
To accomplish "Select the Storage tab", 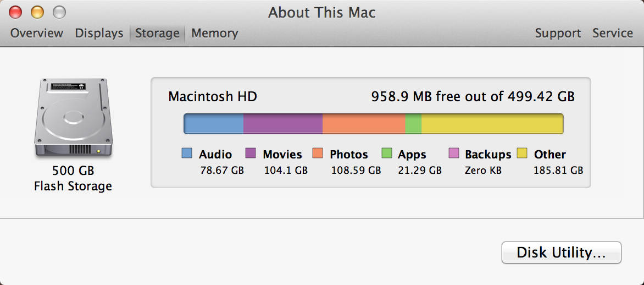I will (157, 34).
